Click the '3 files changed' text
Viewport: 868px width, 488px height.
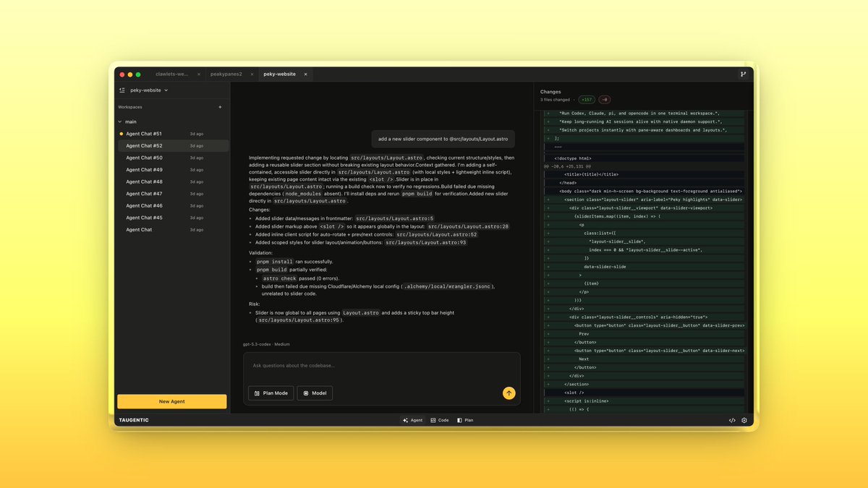[x=555, y=100]
